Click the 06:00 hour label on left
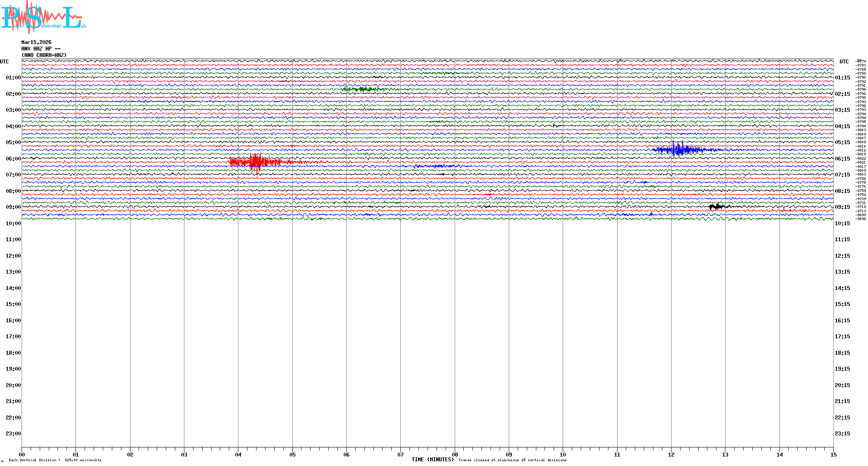This screenshot has width=868, height=466. click(x=13, y=159)
